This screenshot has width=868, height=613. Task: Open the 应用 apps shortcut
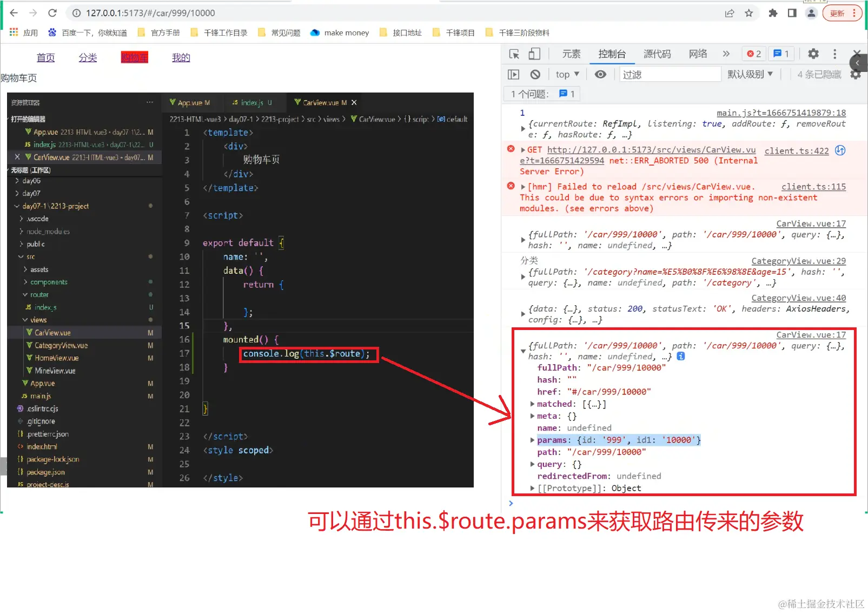point(23,32)
